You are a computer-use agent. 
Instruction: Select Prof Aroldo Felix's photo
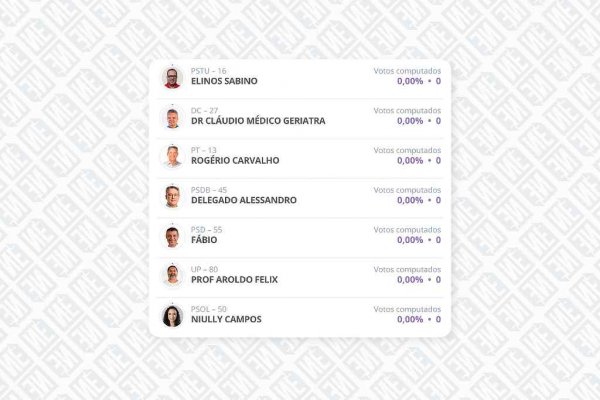click(172, 276)
